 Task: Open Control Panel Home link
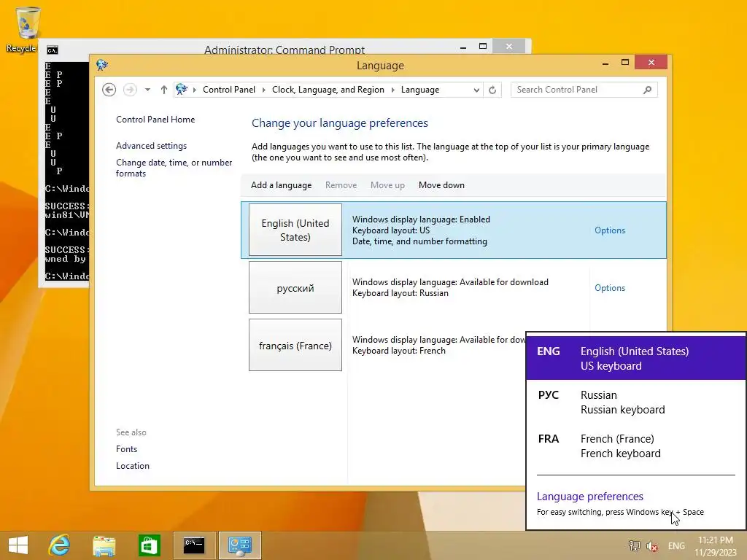click(155, 120)
